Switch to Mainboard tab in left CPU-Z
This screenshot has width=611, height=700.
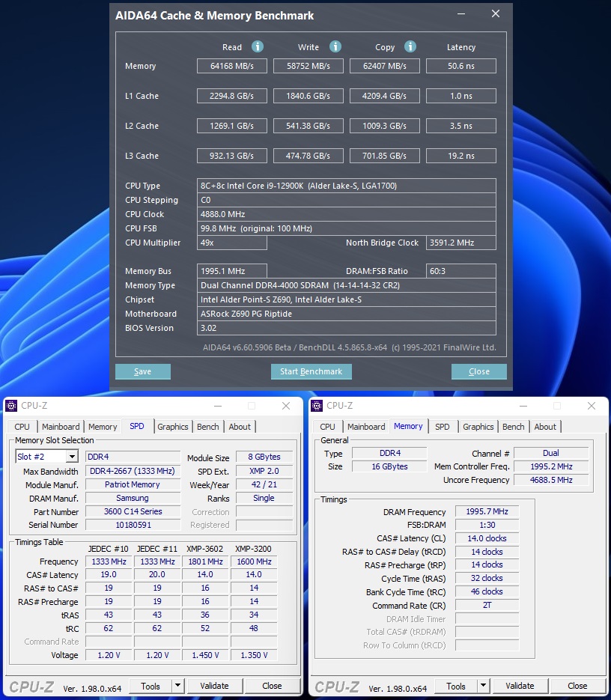tap(61, 427)
